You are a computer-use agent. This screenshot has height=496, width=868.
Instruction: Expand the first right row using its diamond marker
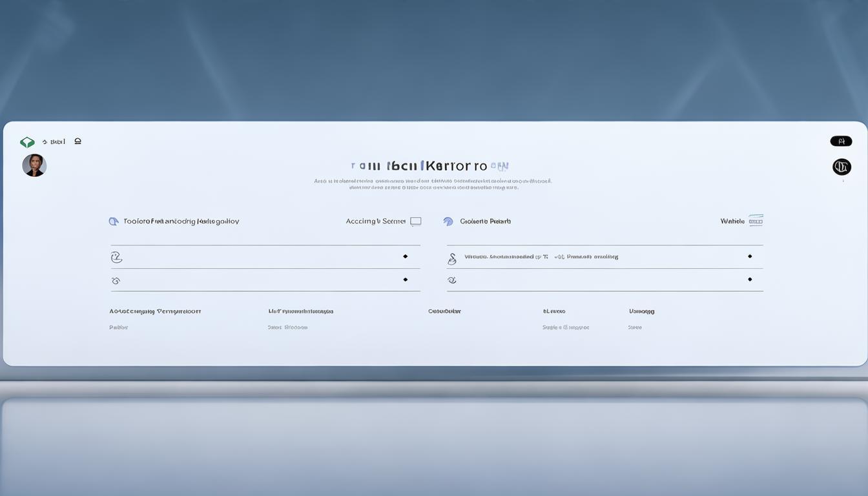click(750, 256)
